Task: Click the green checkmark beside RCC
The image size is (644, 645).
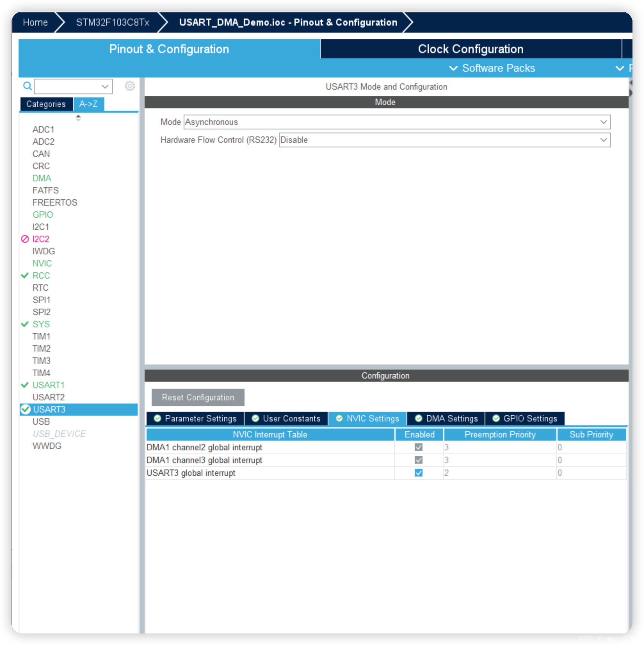Action: pos(25,275)
